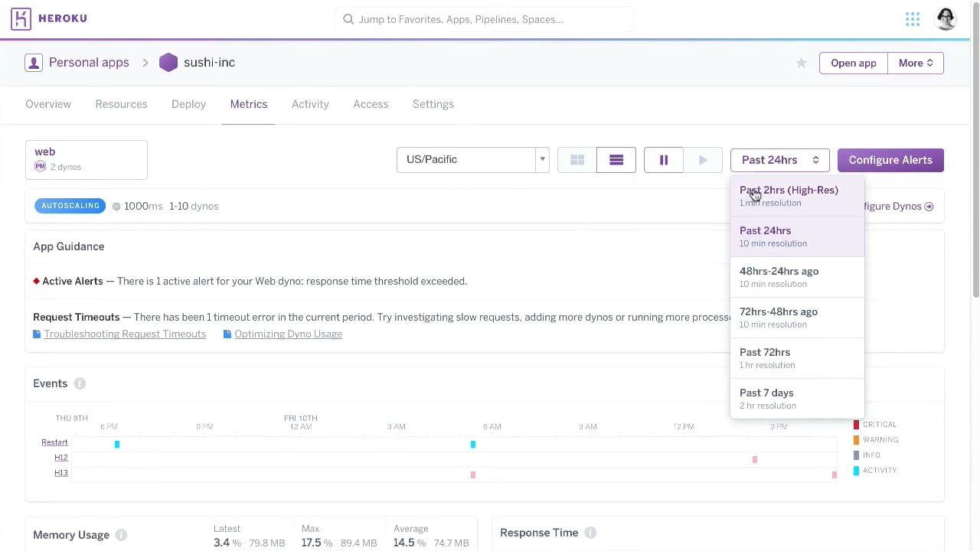Viewport: 980px width, 551px height.
Task: Click the autoscaling response time target icon
Action: 116,206
